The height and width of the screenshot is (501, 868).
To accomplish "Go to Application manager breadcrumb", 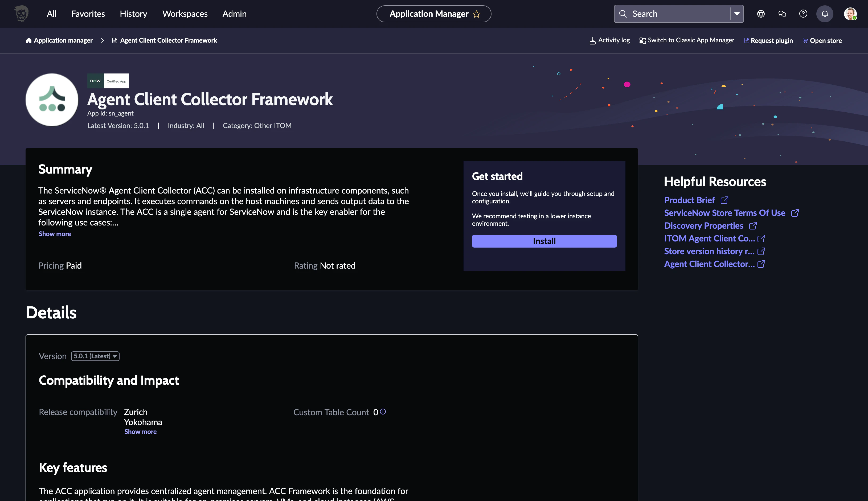I will pyautogui.click(x=63, y=41).
